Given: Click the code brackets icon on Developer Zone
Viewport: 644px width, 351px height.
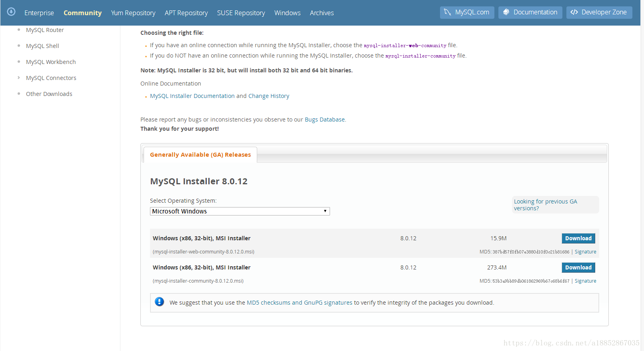Looking at the screenshot, I should click(574, 12).
